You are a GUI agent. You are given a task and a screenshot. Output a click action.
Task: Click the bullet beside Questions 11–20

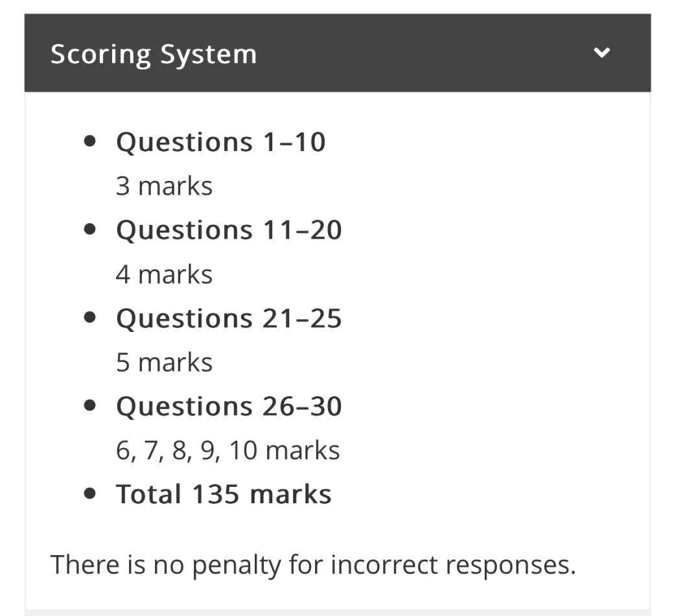pos(89,230)
